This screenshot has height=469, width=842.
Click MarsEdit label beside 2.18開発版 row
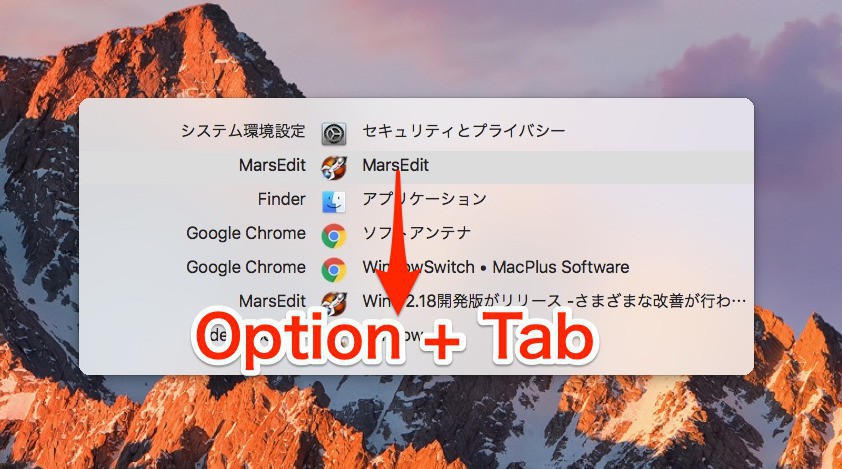272,301
